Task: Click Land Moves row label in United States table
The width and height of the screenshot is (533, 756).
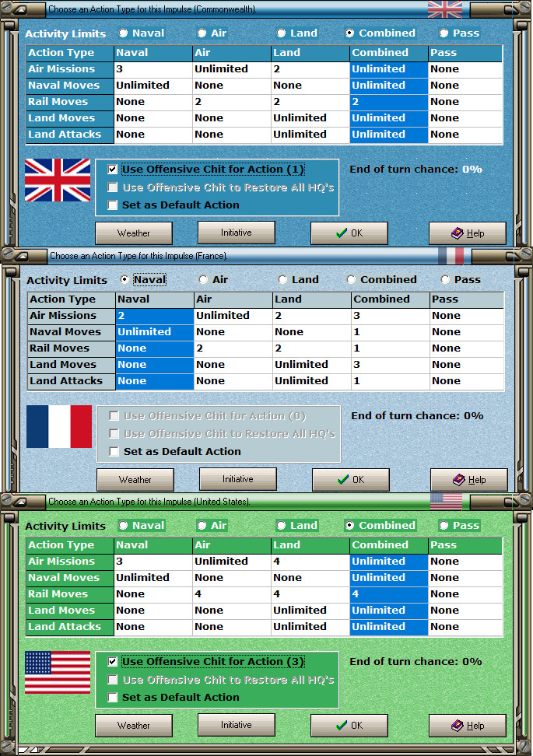Action: click(70, 611)
